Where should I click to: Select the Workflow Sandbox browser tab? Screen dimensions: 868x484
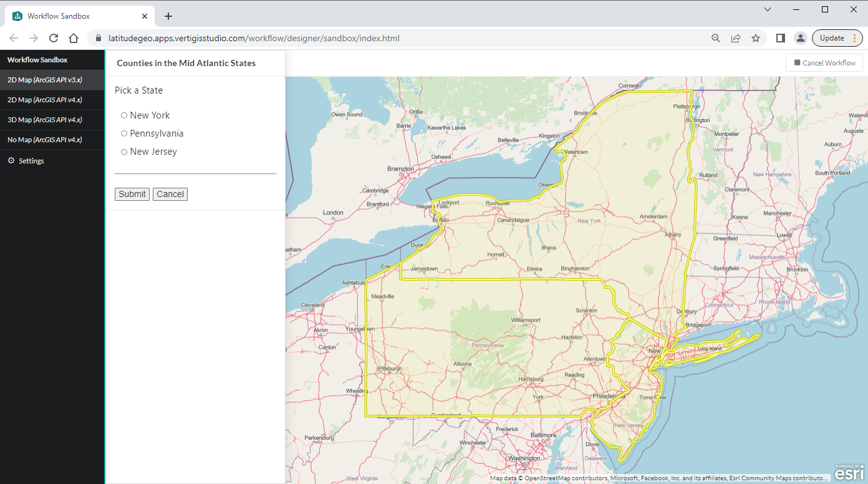(75, 16)
